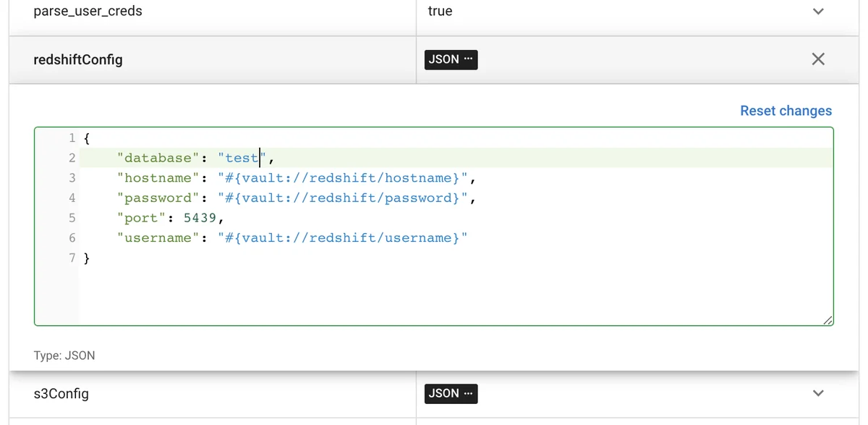Click the JSON badge in redshiftConfig row
This screenshot has height=425, width=868.
(451, 59)
